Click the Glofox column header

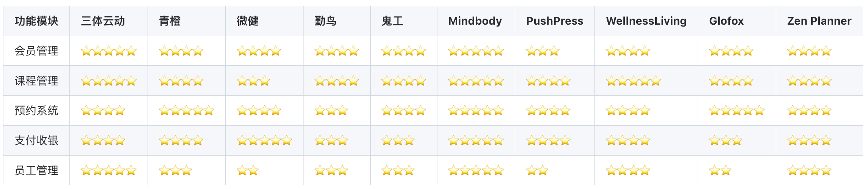tap(726, 21)
